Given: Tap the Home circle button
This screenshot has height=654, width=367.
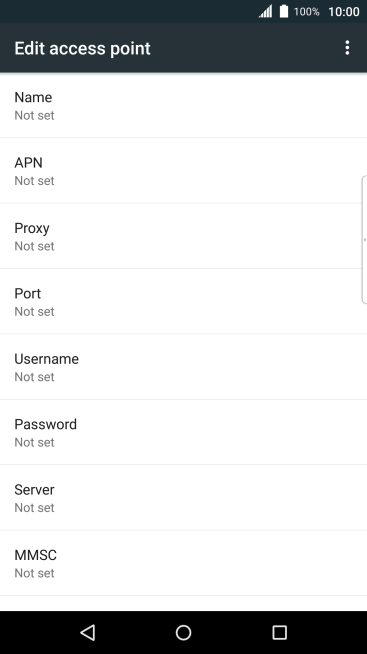Looking at the screenshot, I should click(x=184, y=632).
